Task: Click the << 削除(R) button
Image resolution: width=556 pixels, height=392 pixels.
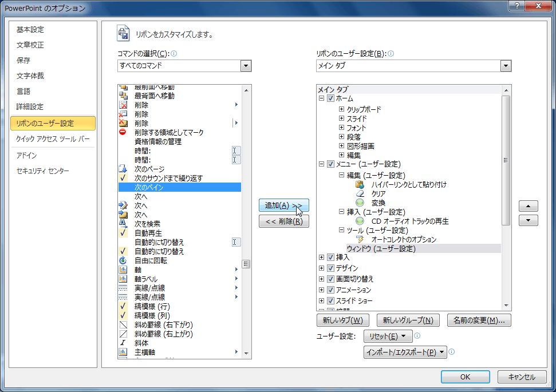Action: pos(283,221)
